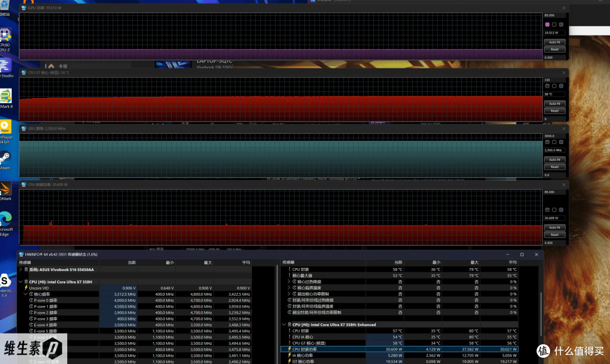Edit the 85.000 max value field of IGPU graph
The width and height of the screenshot is (610, 364).
pos(555,15)
